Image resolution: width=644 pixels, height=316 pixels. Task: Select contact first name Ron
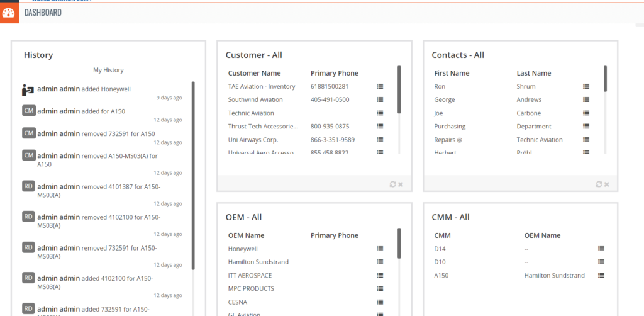(440, 86)
